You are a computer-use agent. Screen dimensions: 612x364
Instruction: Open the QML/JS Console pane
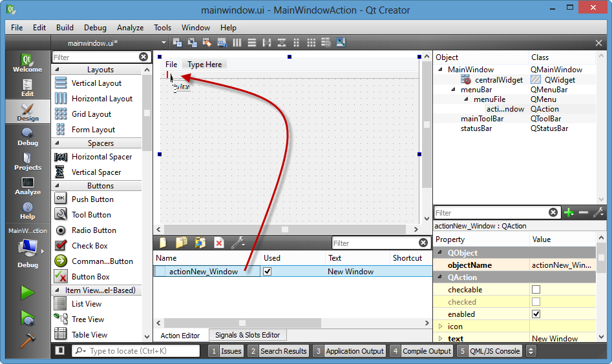coord(489,350)
